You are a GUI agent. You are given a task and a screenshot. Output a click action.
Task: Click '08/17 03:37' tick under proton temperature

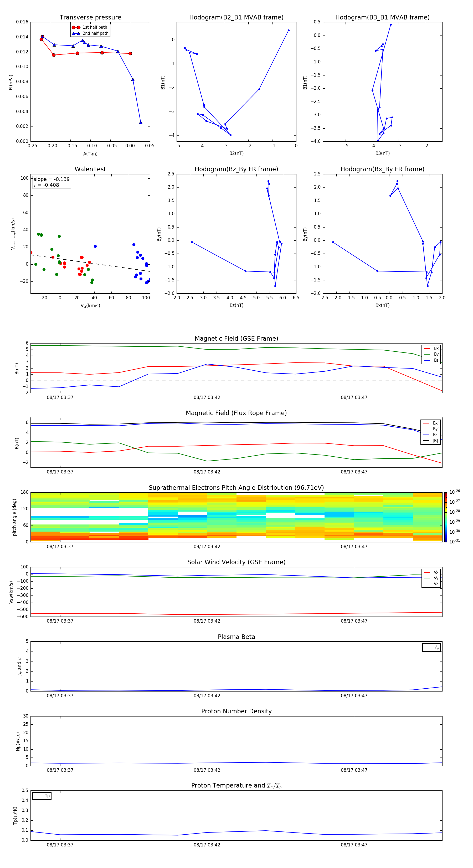[60, 845]
